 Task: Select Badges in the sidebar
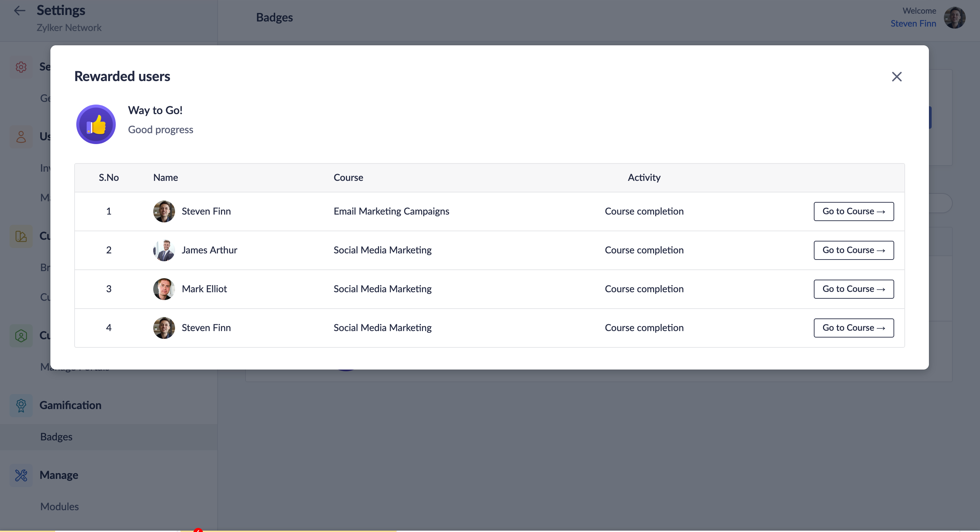[56, 437]
